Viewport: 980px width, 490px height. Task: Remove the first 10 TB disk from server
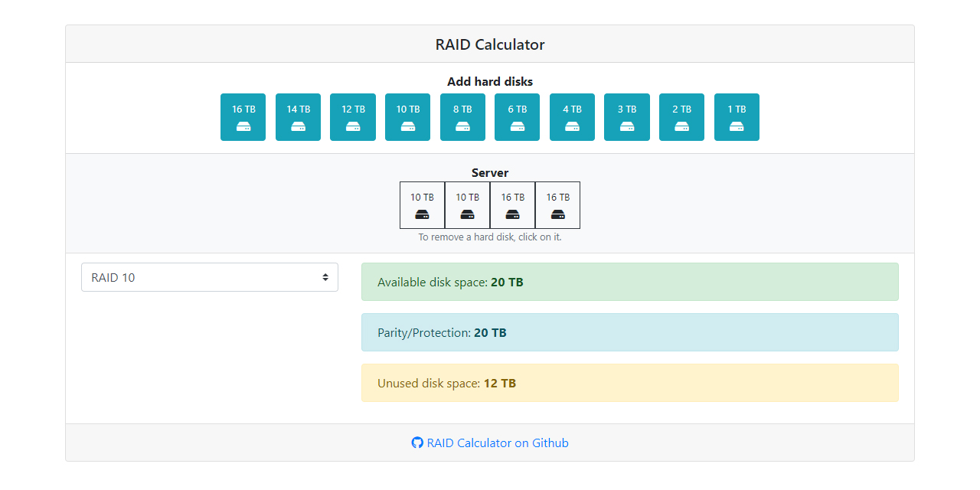[422, 205]
